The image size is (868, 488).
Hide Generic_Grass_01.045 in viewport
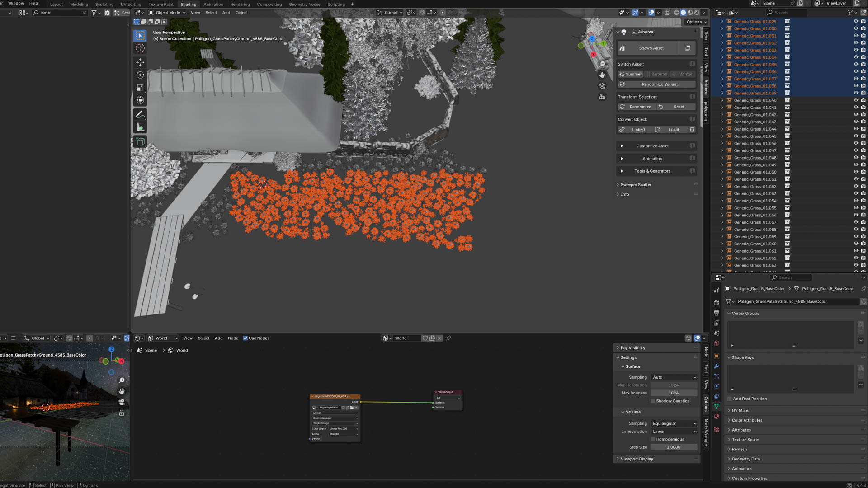coord(855,136)
